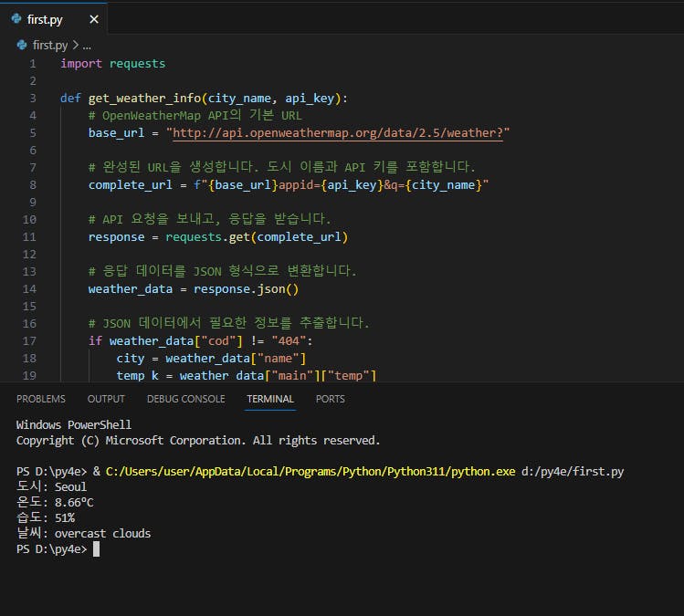Switch to the OUTPUT panel tab

pyautogui.click(x=106, y=399)
